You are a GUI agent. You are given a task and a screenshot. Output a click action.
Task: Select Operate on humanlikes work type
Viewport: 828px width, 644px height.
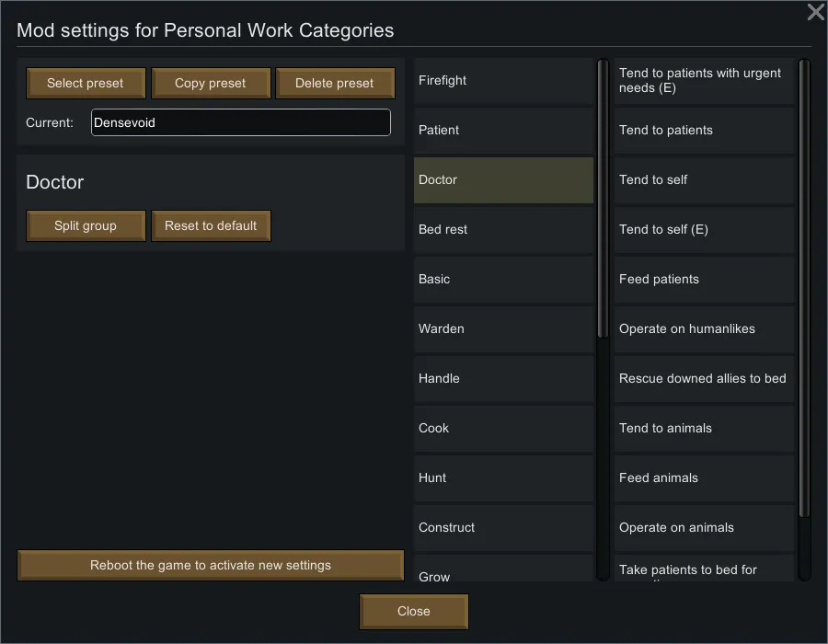coord(704,329)
